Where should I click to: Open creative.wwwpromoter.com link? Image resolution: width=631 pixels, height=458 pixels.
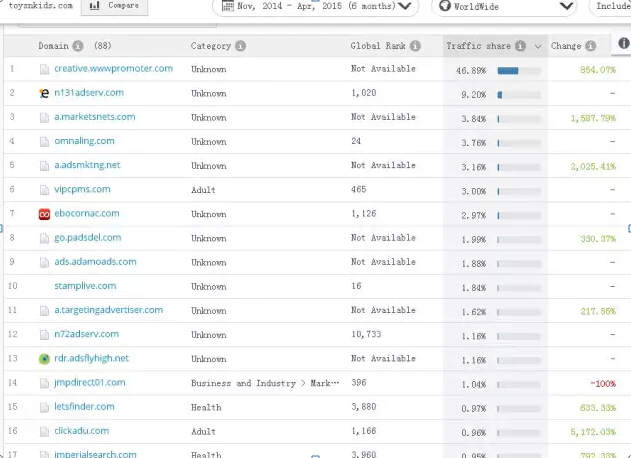[x=113, y=68]
